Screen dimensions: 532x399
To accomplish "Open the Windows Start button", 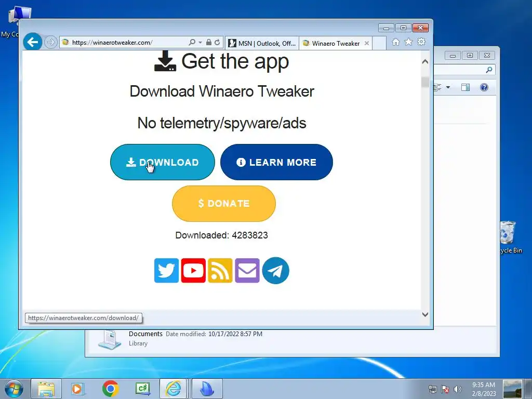I will click(14, 389).
